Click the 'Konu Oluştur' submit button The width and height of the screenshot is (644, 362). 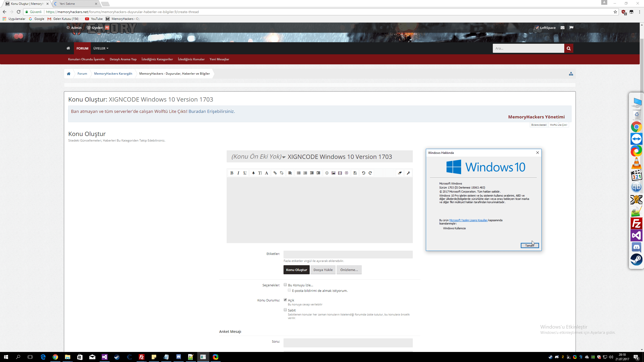[296, 270]
